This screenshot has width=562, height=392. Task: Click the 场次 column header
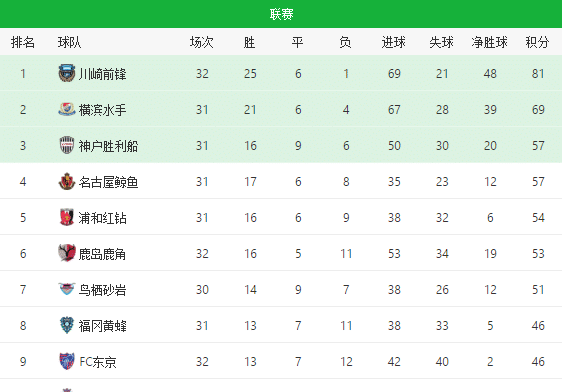pos(202,42)
